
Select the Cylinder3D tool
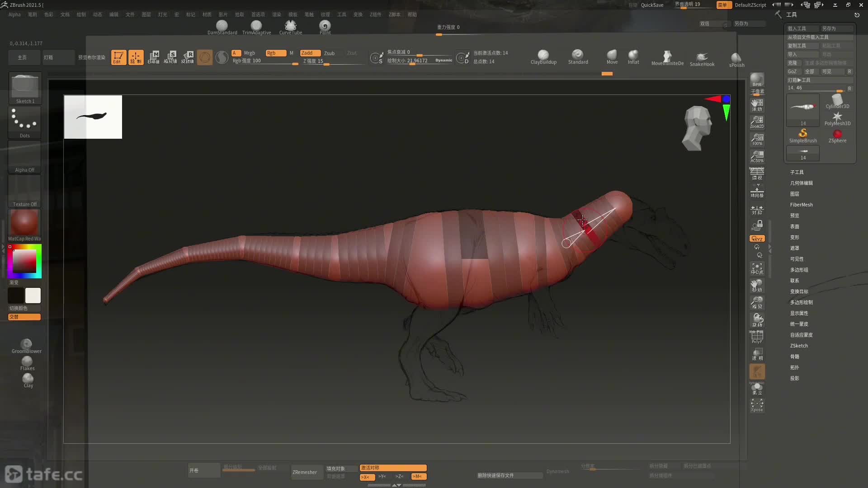tap(837, 101)
